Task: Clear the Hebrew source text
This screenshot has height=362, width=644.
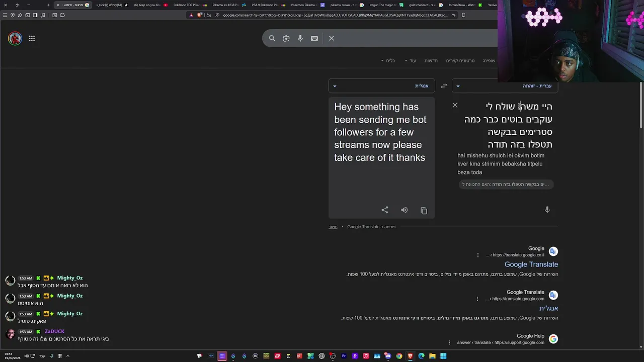Action: tap(455, 105)
